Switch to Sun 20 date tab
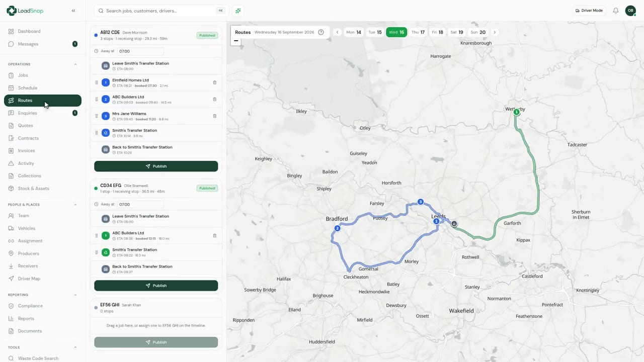 pyautogui.click(x=478, y=32)
